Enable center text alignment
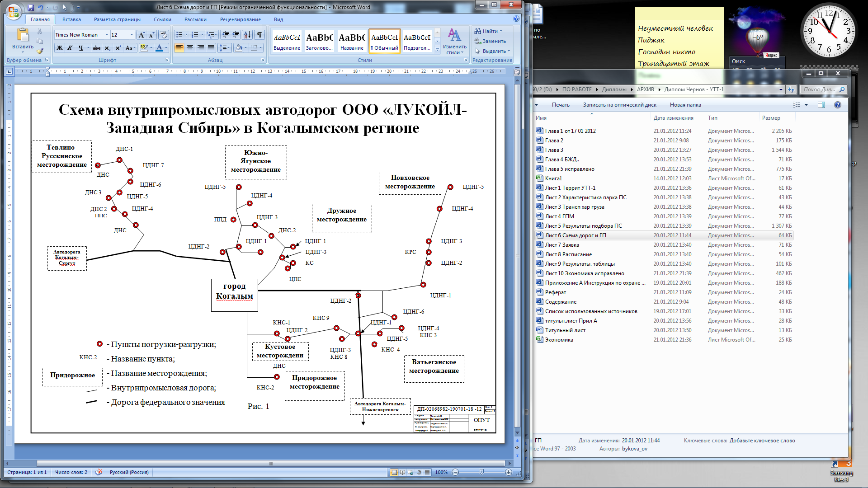Viewport: 868px width, 488px height. tap(190, 48)
